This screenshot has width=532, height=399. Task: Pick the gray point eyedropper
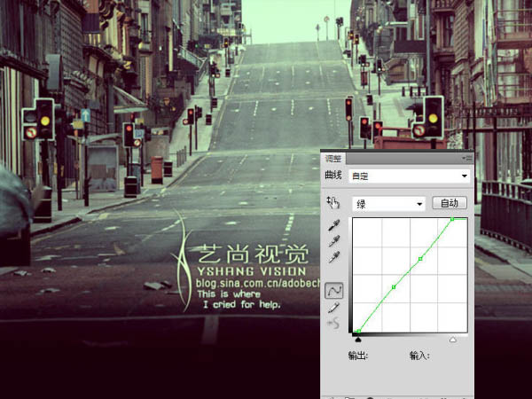(x=334, y=241)
